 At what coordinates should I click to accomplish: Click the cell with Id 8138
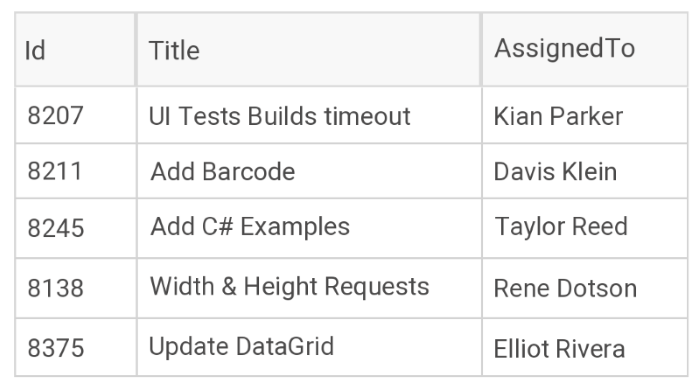[76, 288]
